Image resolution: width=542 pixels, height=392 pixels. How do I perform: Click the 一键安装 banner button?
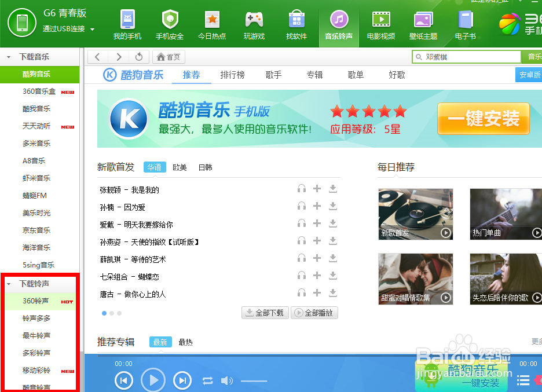coord(484,119)
